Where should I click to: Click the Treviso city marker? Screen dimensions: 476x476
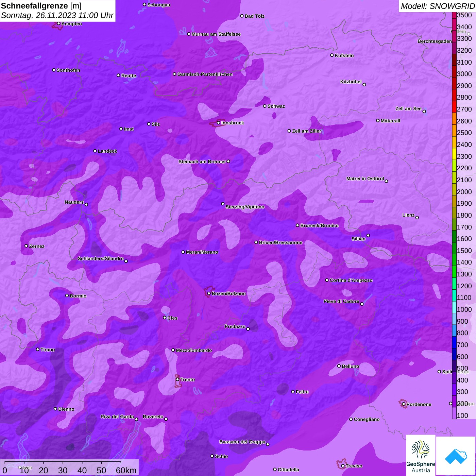(x=343, y=466)
